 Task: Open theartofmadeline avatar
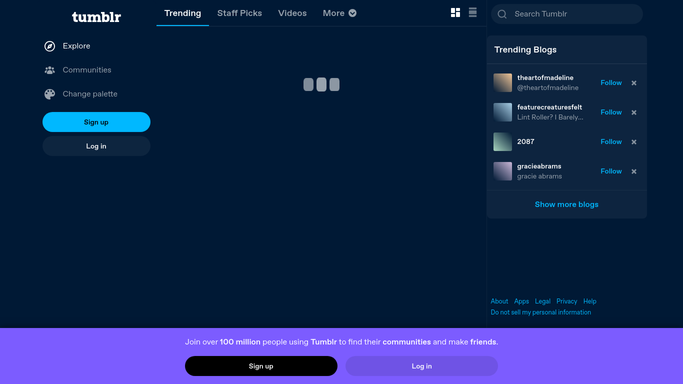(502, 83)
